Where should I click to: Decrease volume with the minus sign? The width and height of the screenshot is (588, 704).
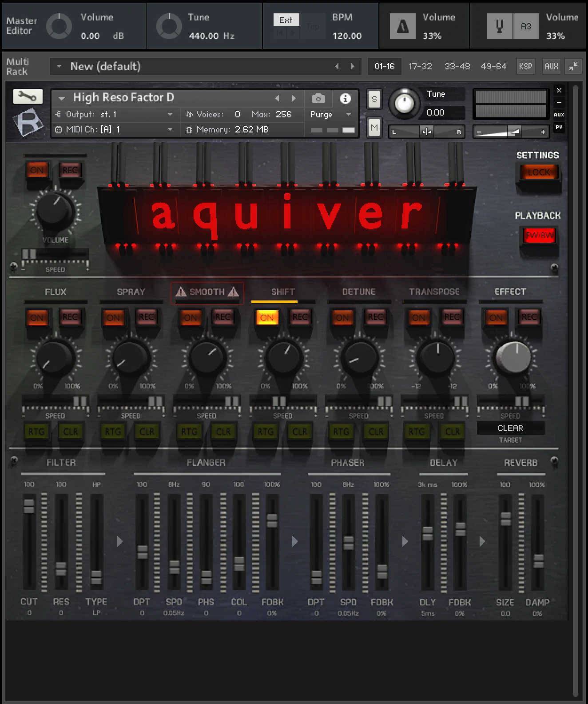pyautogui.click(x=479, y=132)
